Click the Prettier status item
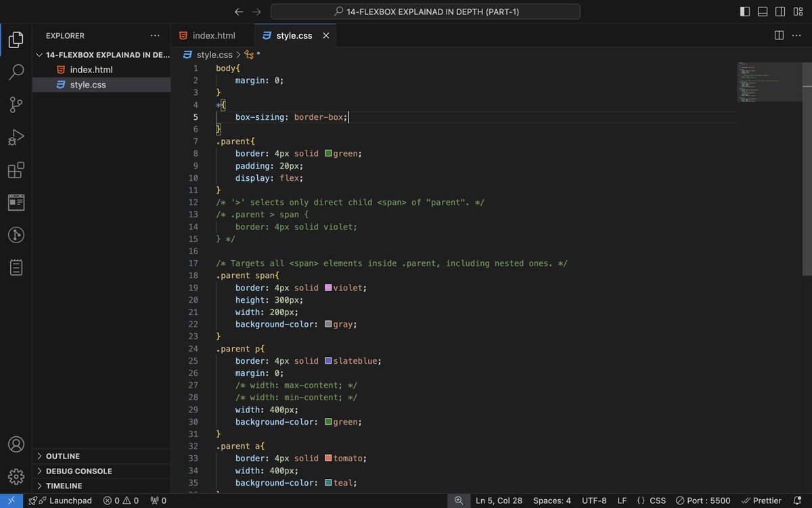This screenshot has height=508, width=812. 761,501
